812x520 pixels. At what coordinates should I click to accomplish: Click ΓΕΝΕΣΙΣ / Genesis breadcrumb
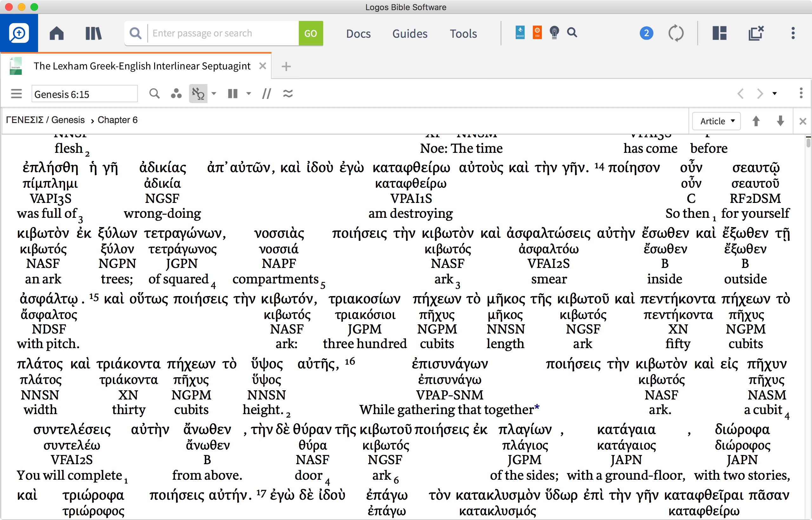click(45, 120)
